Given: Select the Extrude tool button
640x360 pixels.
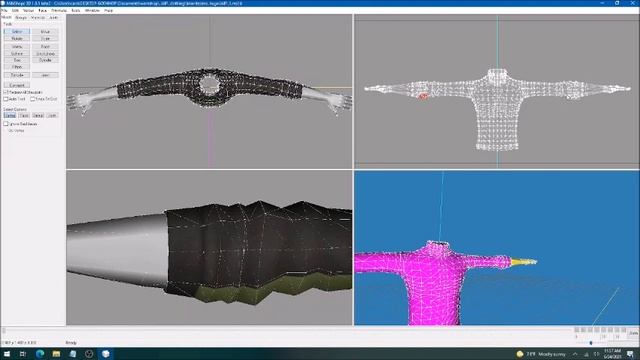Looking at the screenshot, I should tap(17, 75).
